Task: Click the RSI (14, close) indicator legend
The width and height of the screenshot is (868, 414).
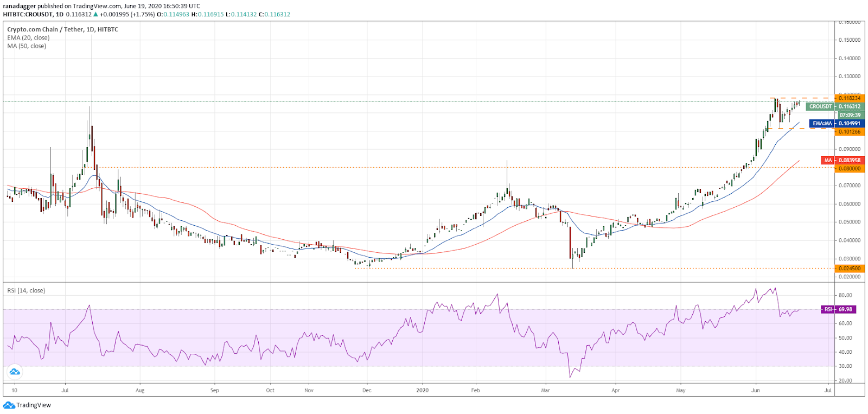Action: 26,291
